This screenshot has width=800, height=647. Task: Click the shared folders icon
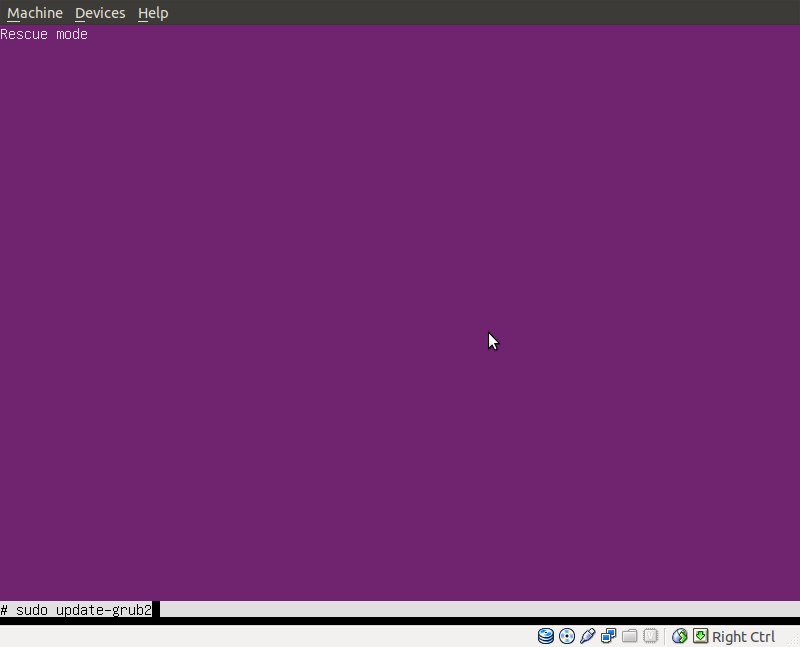630,636
